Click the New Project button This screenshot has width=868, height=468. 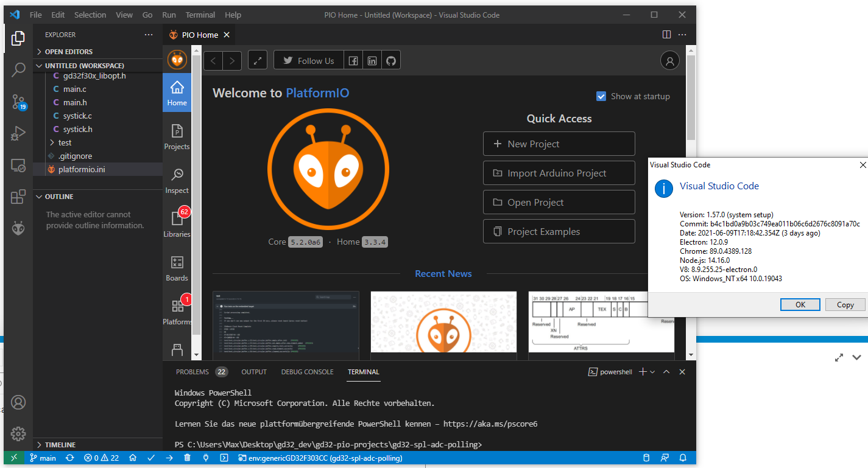point(559,144)
